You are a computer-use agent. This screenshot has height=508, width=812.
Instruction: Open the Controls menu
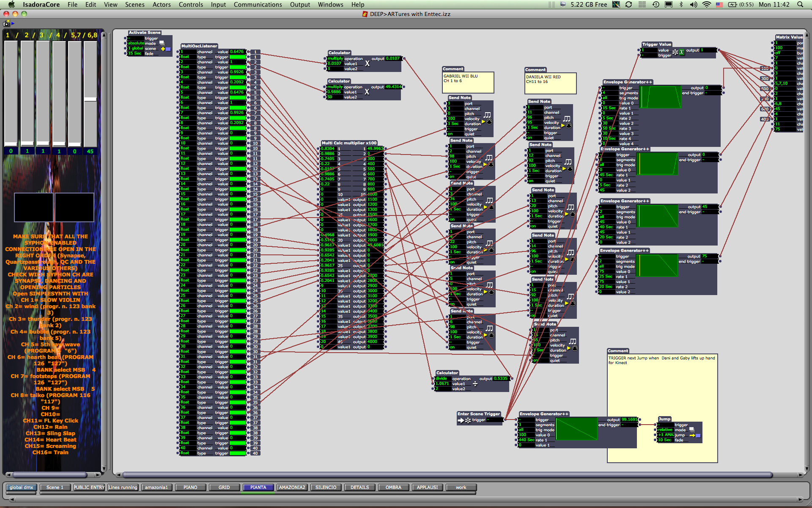tap(191, 4)
